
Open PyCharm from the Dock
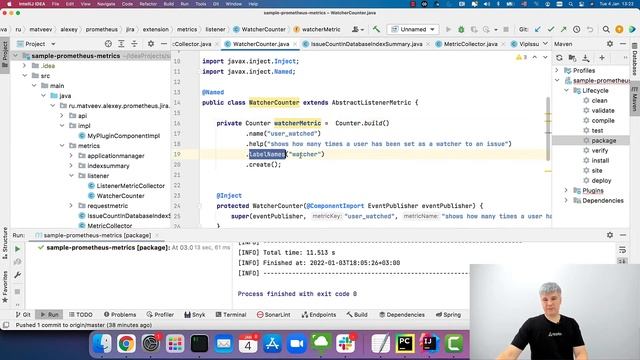point(404,344)
